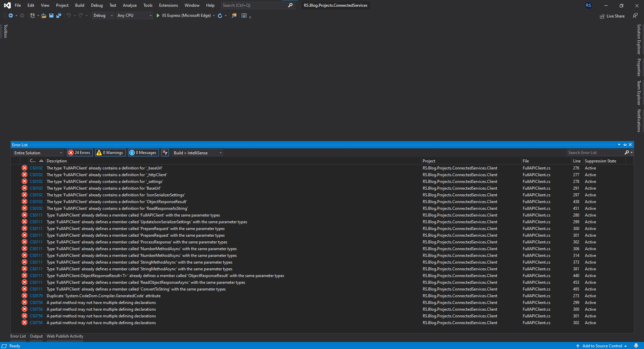
Task: Select the 'JsonSerializerSettings' definition error row
Action: click(x=322, y=195)
